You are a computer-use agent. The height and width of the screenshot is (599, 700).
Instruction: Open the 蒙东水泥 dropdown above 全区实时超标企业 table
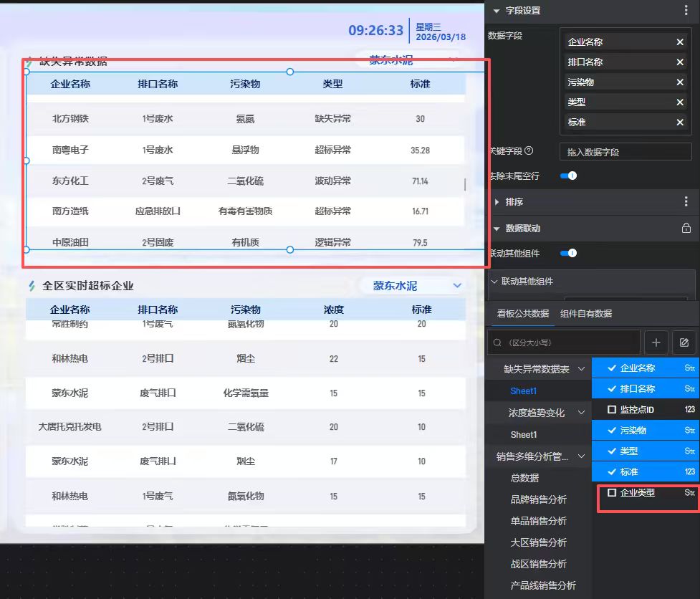coord(457,286)
